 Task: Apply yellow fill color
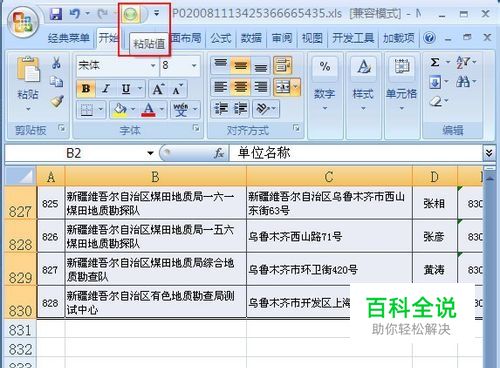[120, 109]
